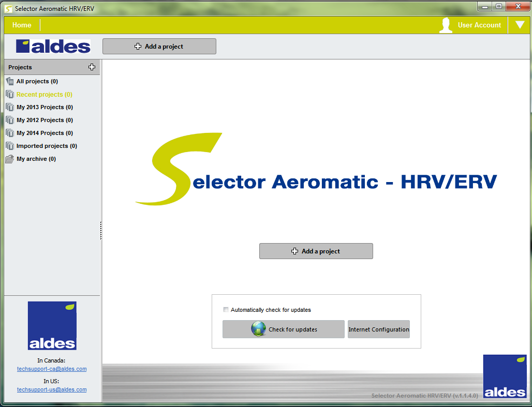Select Recent projects (0)
Viewport: 532px width, 407px height.
[x=45, y=94]
